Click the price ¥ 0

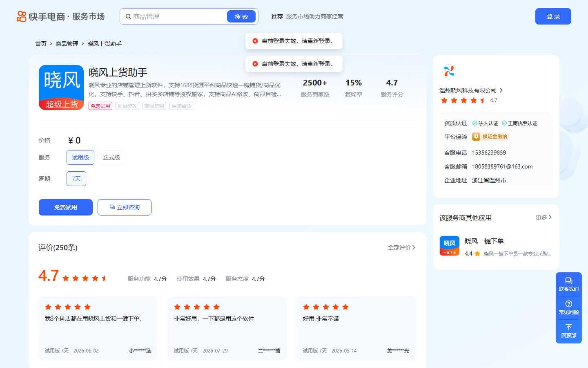[x=74, y=140]
